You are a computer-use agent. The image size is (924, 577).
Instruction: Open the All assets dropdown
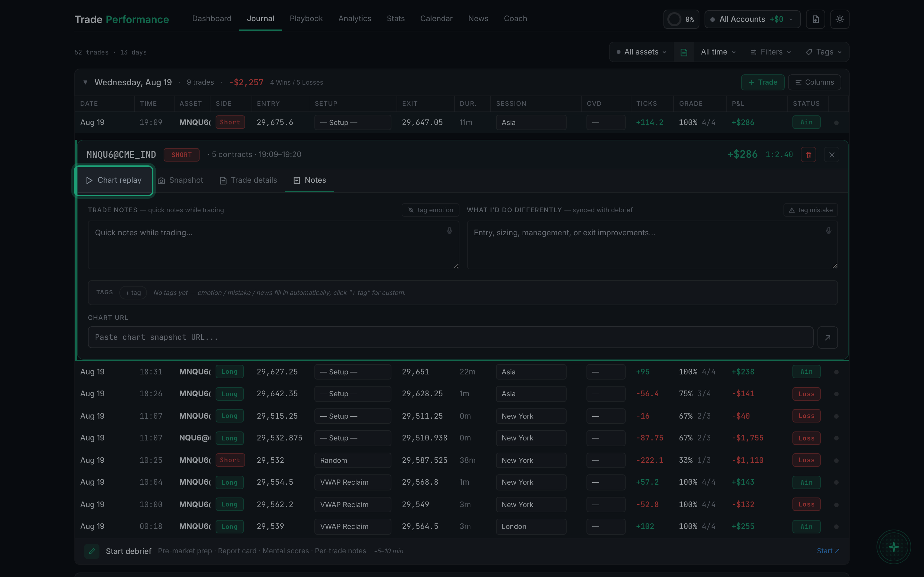tap(641, 52)
